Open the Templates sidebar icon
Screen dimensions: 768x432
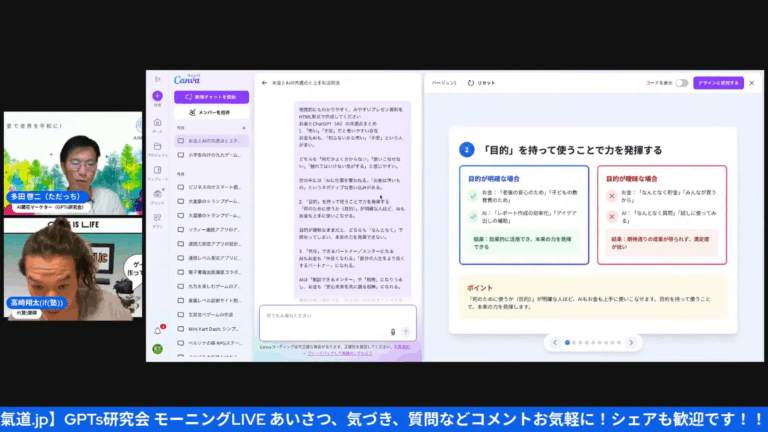pos(157,170)
